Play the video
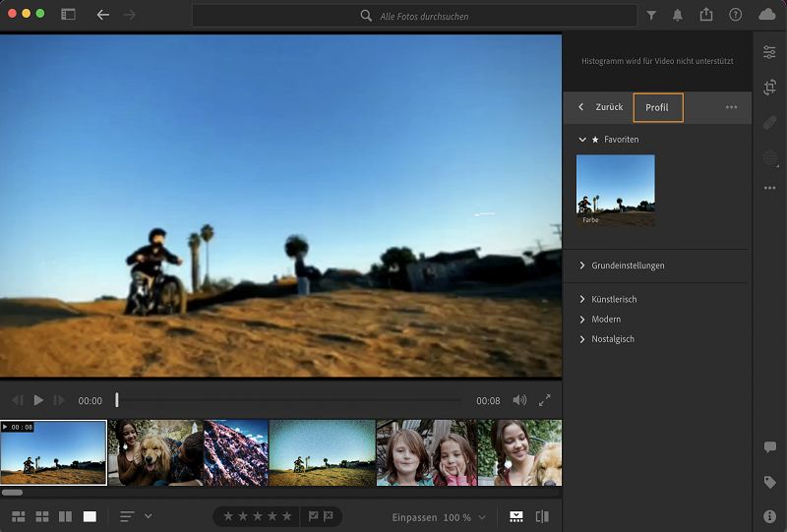The image size is (787, 532). (x=38, y=400)
